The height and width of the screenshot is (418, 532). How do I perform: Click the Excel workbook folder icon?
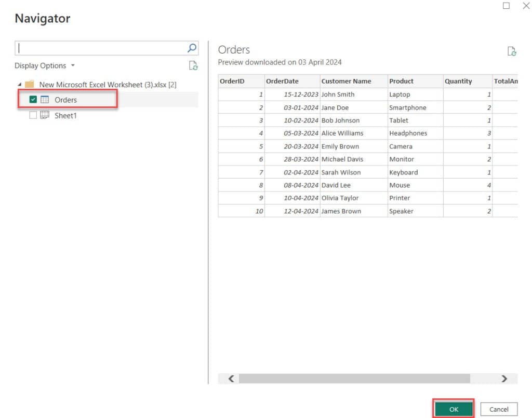tap(30, 84)
